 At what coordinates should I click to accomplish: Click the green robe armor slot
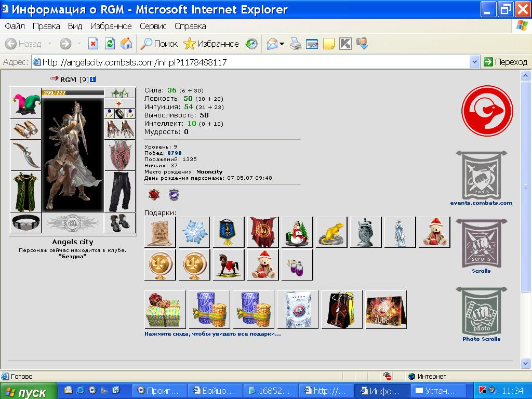26,191
